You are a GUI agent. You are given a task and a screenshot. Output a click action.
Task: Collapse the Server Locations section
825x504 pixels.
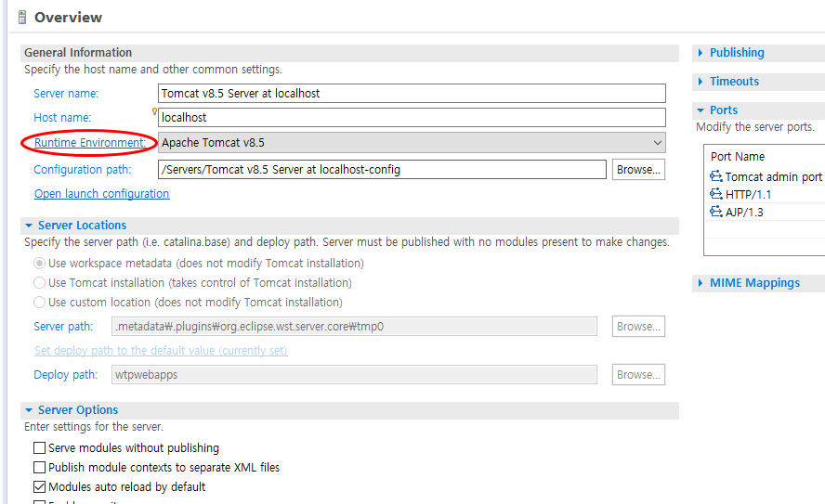[x=29, y=226]
